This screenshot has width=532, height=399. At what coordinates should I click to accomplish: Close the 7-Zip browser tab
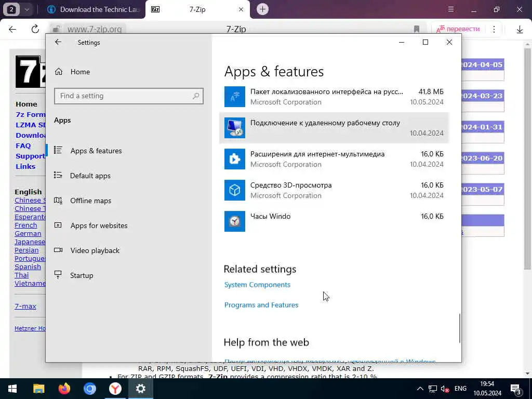pyautogui.click(x=241, y=9)
